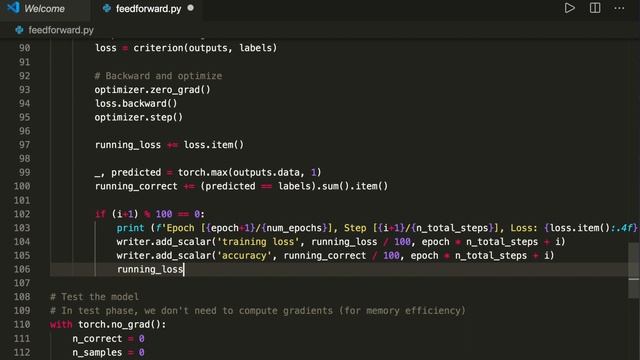Click 'running_loss' at start of line 97
Screen dimensions: 640x360
tap(128, 145)
